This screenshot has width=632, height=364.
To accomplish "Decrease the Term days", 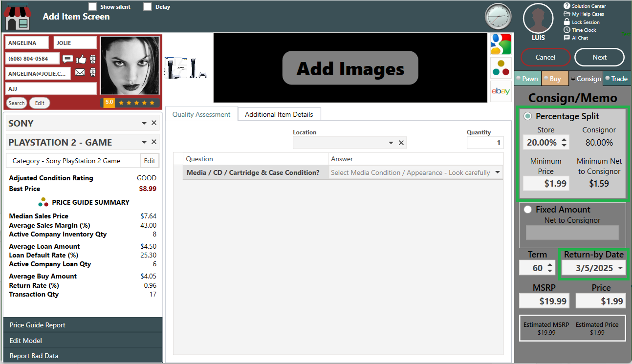I will [x=550, y=271].
